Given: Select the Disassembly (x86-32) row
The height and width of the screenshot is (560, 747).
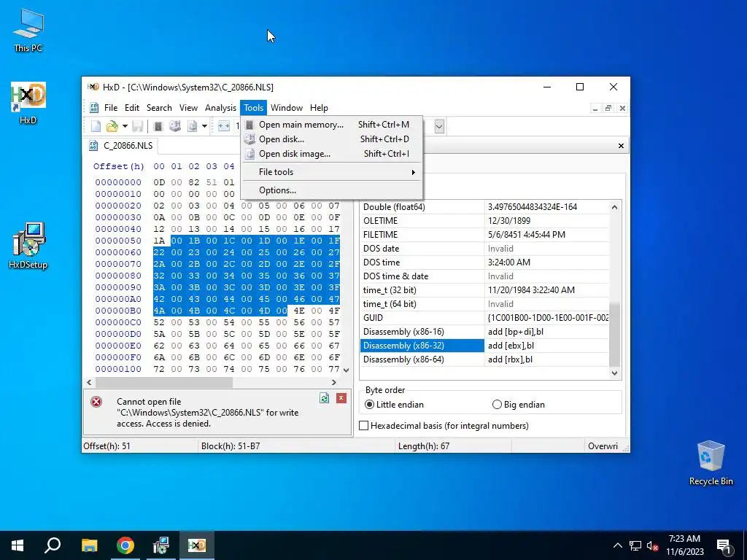Looking at the screenshot, I should click(484, 346).
